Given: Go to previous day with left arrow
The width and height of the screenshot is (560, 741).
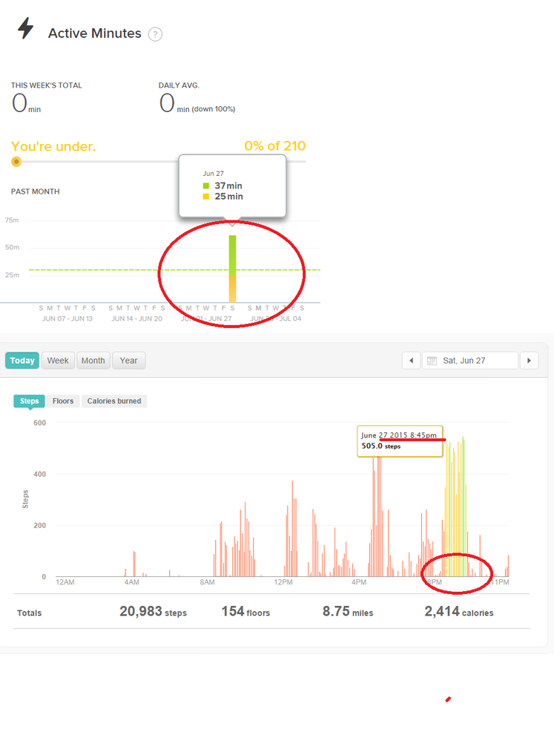Looking at the screenshot, I should 411,360.
